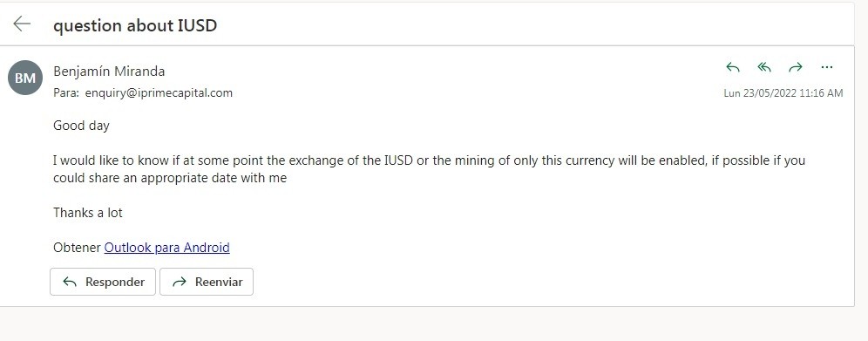Click recipient enquiry@iprimecapital.com address
Screen dimensions: 868x341
pyautogui.click(x=159, y=93)
